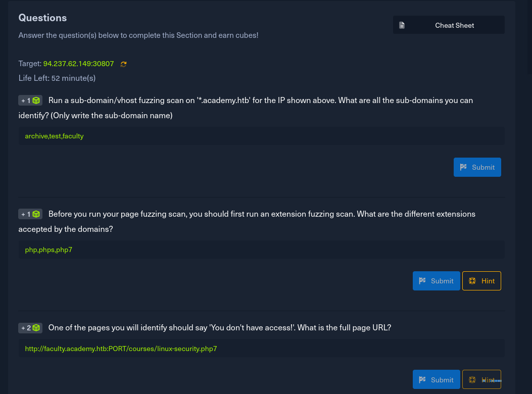Open the Cheat Sheet

[x=449, y=25]
